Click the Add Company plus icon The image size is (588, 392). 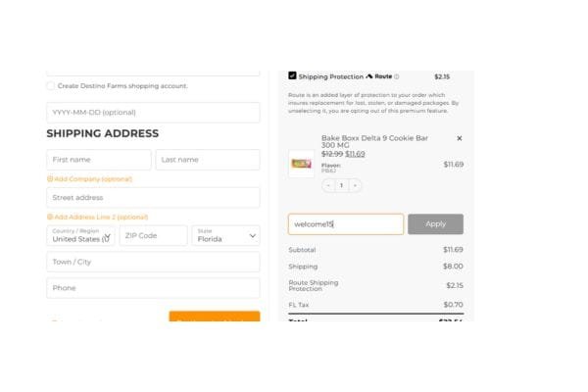pyautogui.click(x=50, y=179)
